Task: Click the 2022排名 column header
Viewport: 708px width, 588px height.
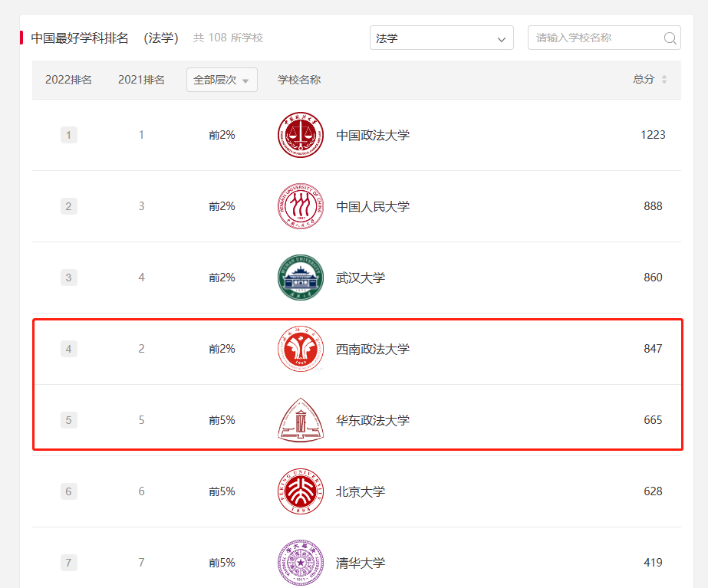Action: (x=68, y=80)
